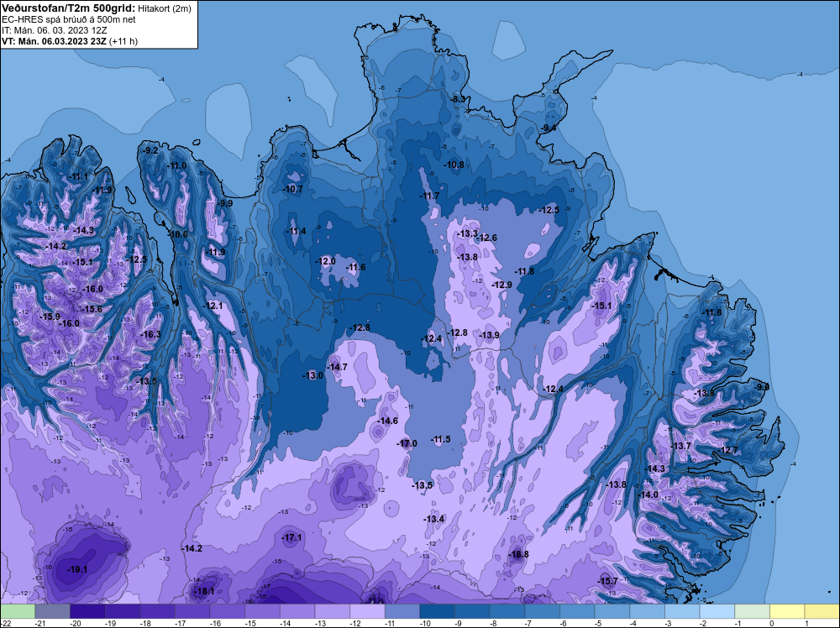Click the valid time "VT: Mán. 06.03.2023 23Z"
840x628 pixels.
[54, 41]
